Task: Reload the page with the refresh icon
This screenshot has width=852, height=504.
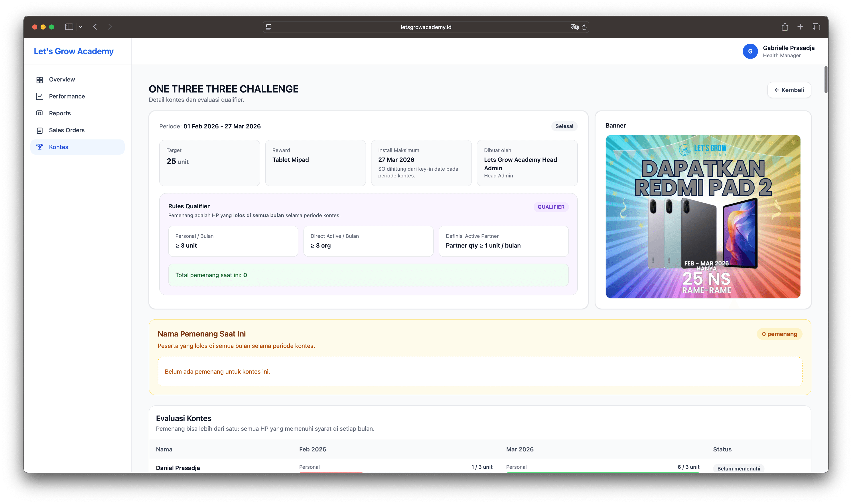Action: point(584,27)
